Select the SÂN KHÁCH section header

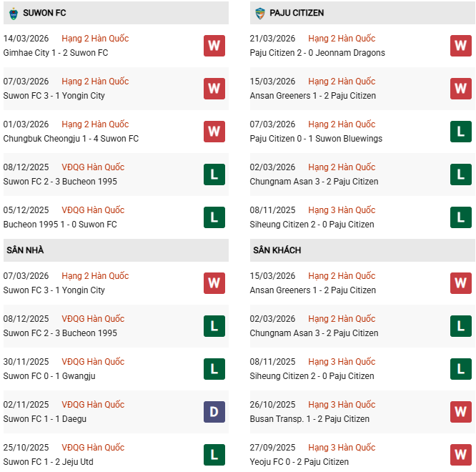(x=277, y=250)
